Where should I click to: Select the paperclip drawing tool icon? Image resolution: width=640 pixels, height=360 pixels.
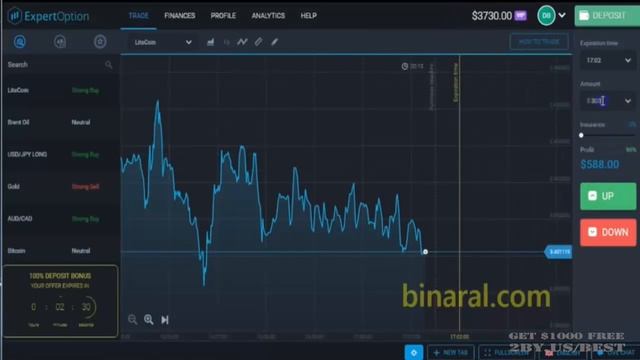point(258,42)
